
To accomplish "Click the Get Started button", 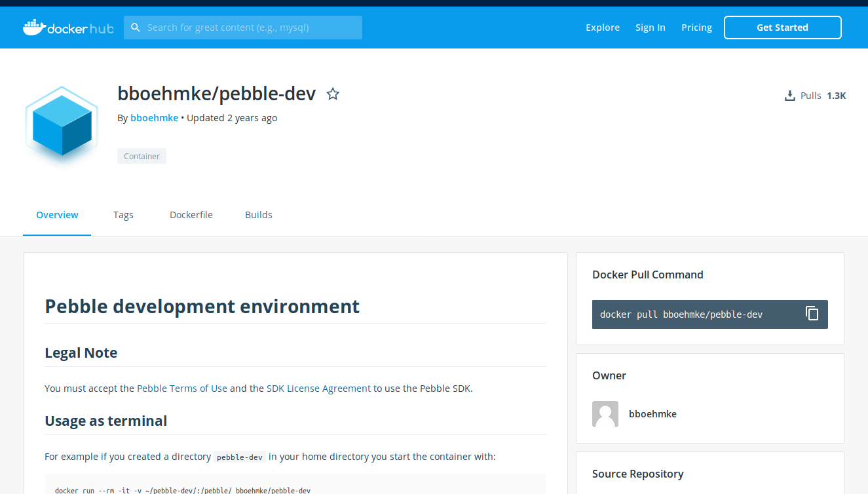I will 782,28.
